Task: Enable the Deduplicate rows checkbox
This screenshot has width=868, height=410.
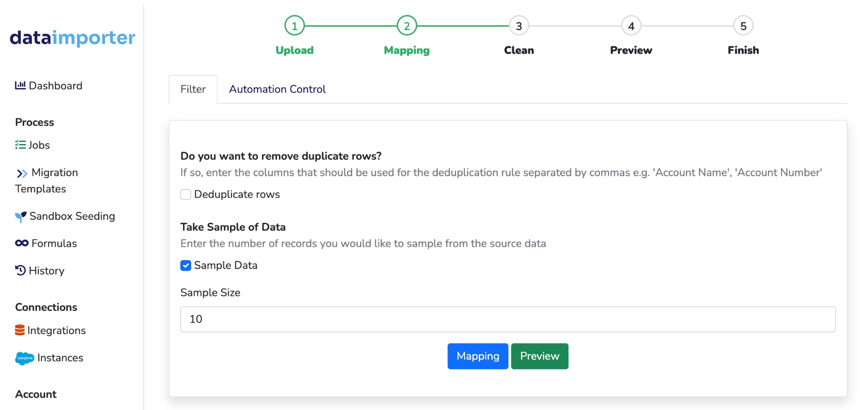Action: (x=186, y=194)
